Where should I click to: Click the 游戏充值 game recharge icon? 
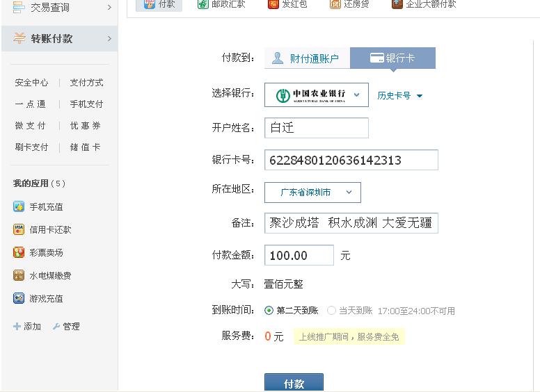point(19,298)
